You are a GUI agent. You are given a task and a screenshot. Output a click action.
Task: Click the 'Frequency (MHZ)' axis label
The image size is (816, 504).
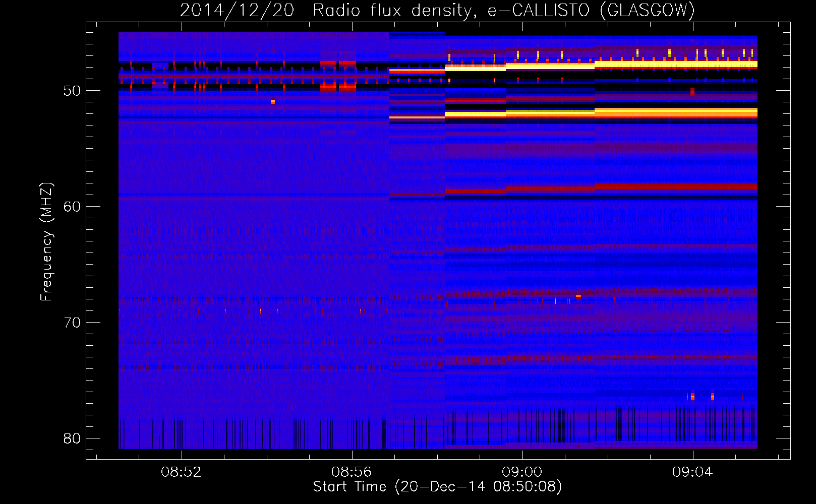click(x=46, y=242)
